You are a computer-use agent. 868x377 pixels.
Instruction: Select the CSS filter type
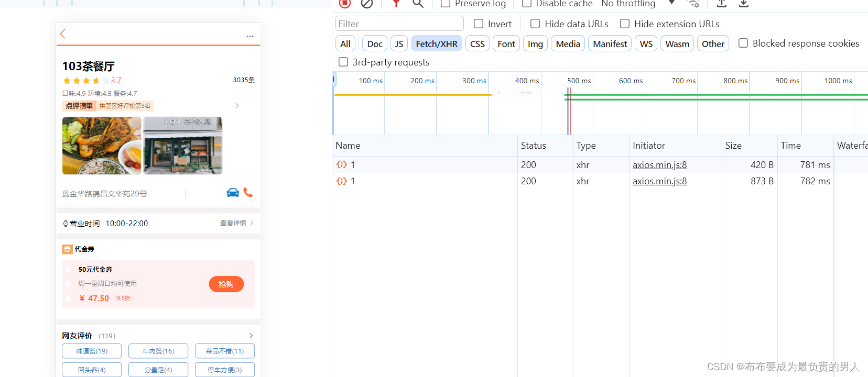pos(478,43)
